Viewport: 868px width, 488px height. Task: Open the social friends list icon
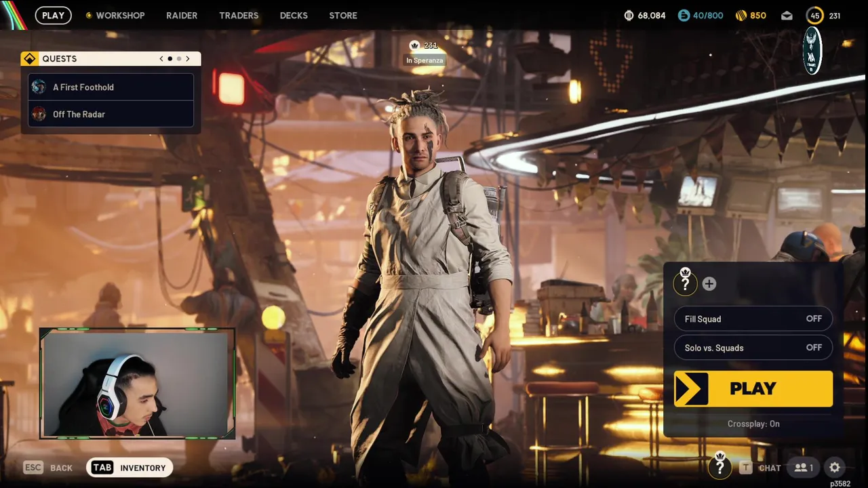click(x=804, y=468)
